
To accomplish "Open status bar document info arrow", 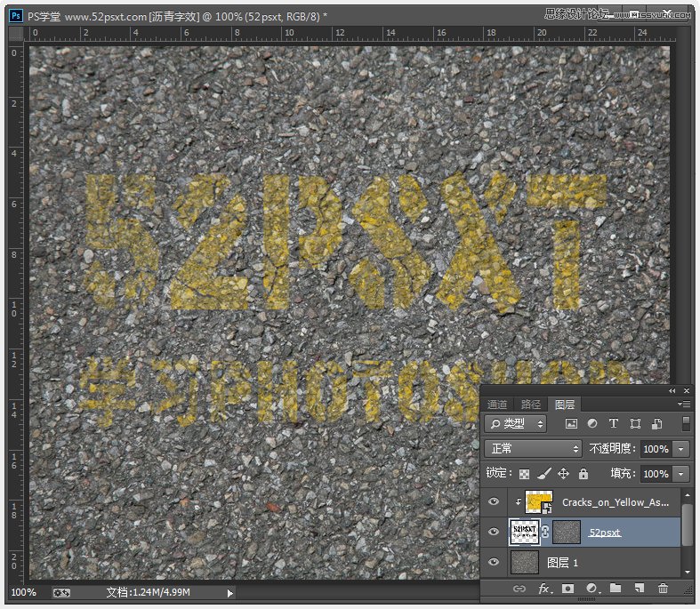I will [229, 593].
